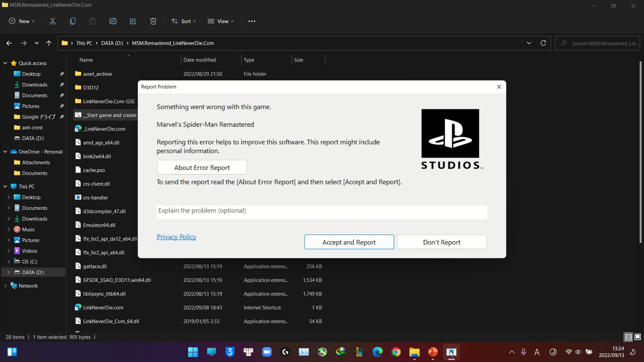Open Microsoft Edge from the taskbar

coord(378,352)
